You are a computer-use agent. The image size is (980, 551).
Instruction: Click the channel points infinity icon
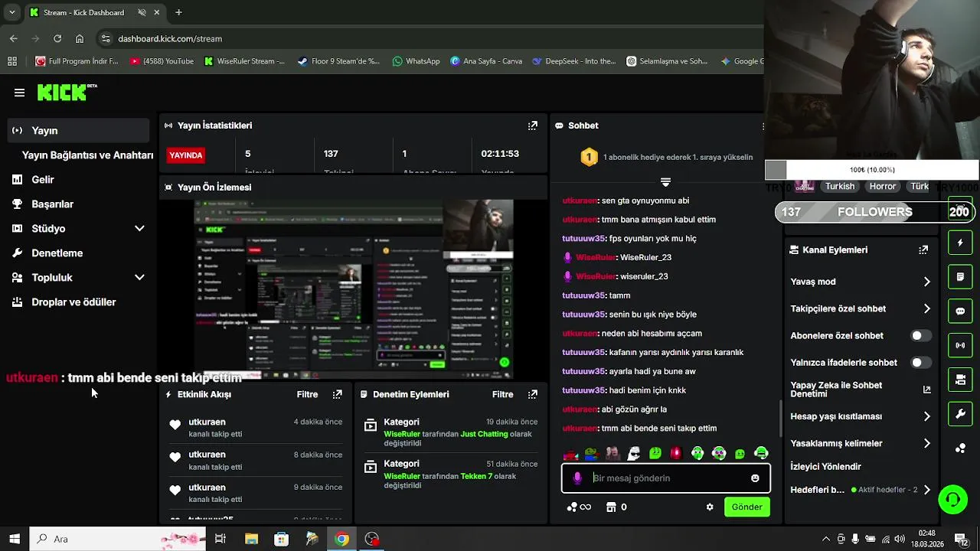tap(579, 507)
